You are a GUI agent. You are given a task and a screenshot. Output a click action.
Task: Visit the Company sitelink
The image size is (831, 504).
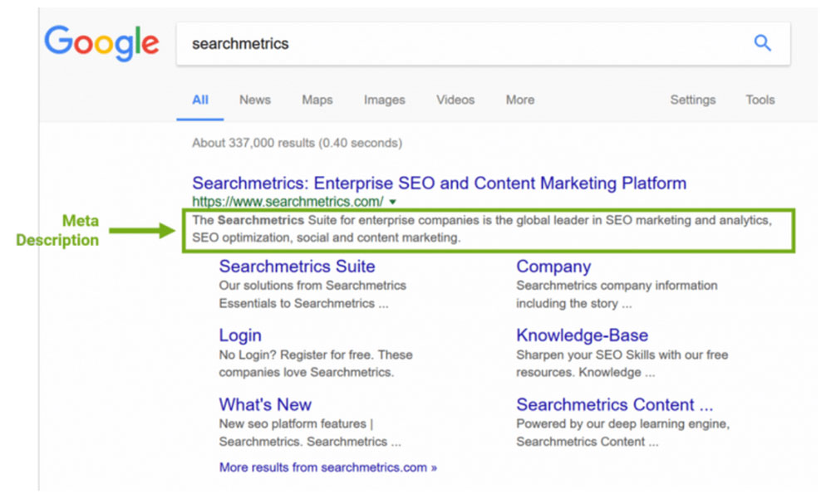tap(553, 267)
